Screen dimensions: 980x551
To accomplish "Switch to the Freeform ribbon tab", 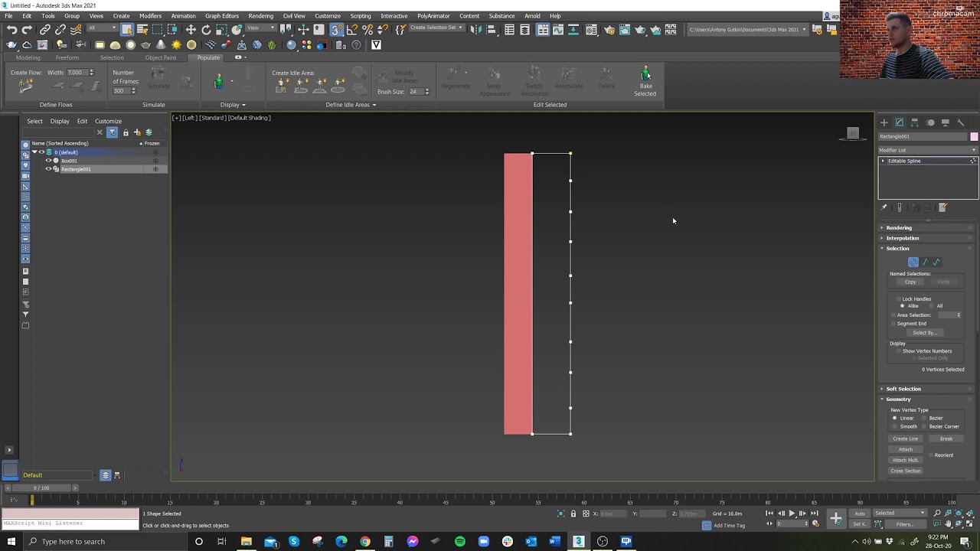I will (x=67, y=58).
